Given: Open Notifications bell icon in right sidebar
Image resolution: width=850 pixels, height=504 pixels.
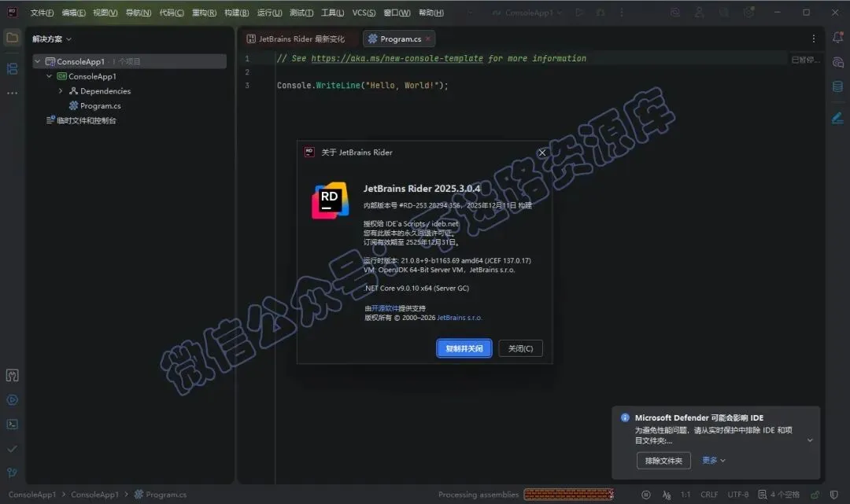Looking at the screenshot, I should 837,38.
